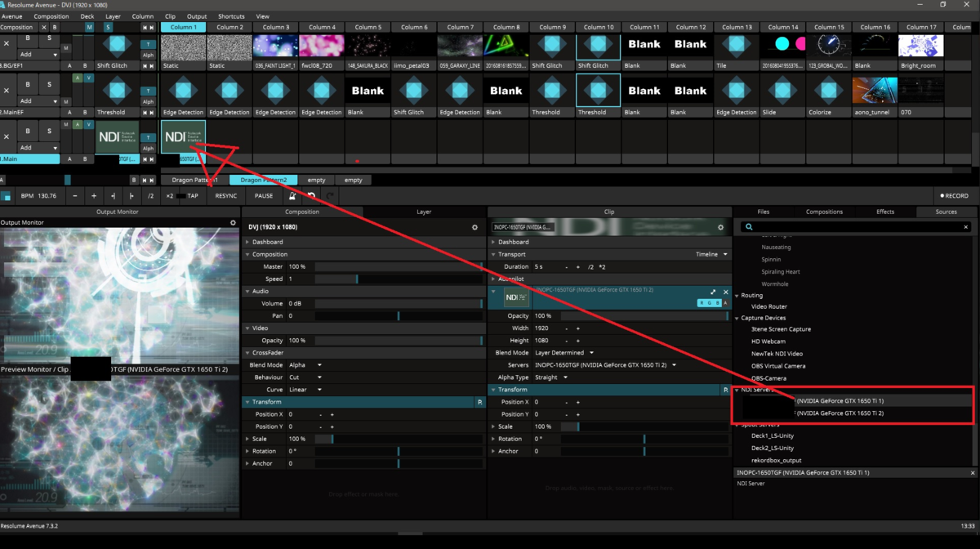Halve BPM with /2 button
Image resolution: width=980 pixels, height=549 pixels.
150,196
